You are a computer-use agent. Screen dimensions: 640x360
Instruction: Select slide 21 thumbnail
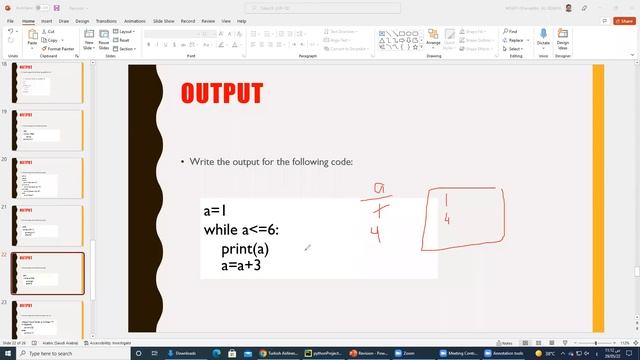(x=47, y=226)
